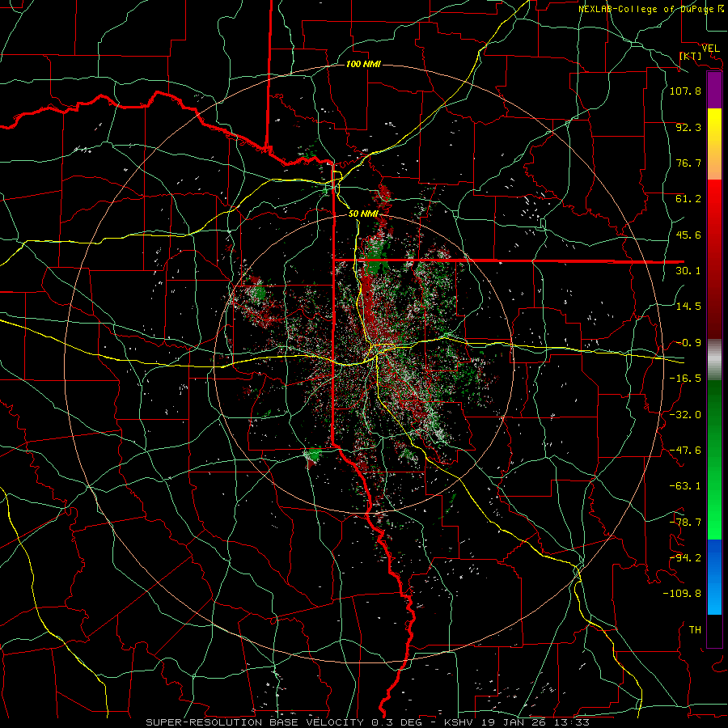
Task: Select the 61.2 velocity scale value
Action: click(x=688, y=199)
